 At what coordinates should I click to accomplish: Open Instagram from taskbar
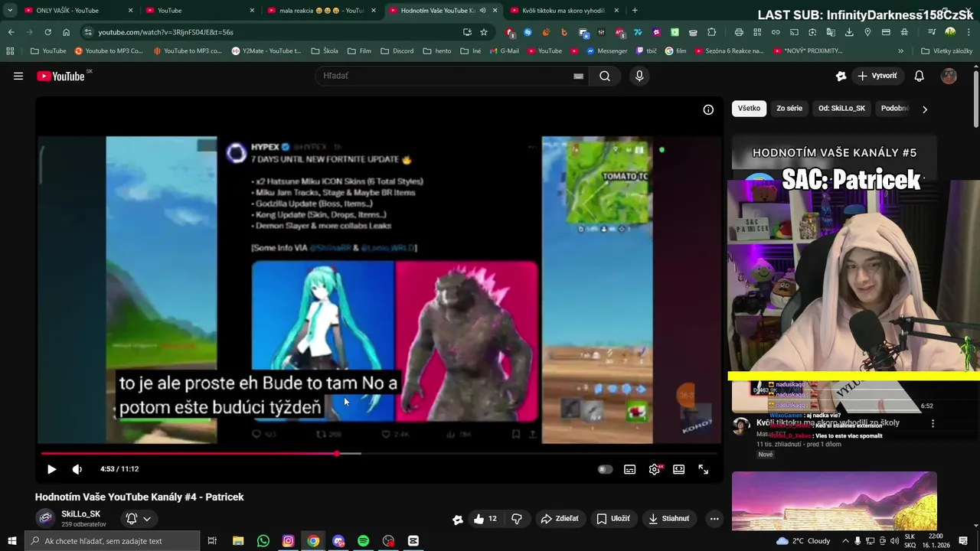[288, 541]
